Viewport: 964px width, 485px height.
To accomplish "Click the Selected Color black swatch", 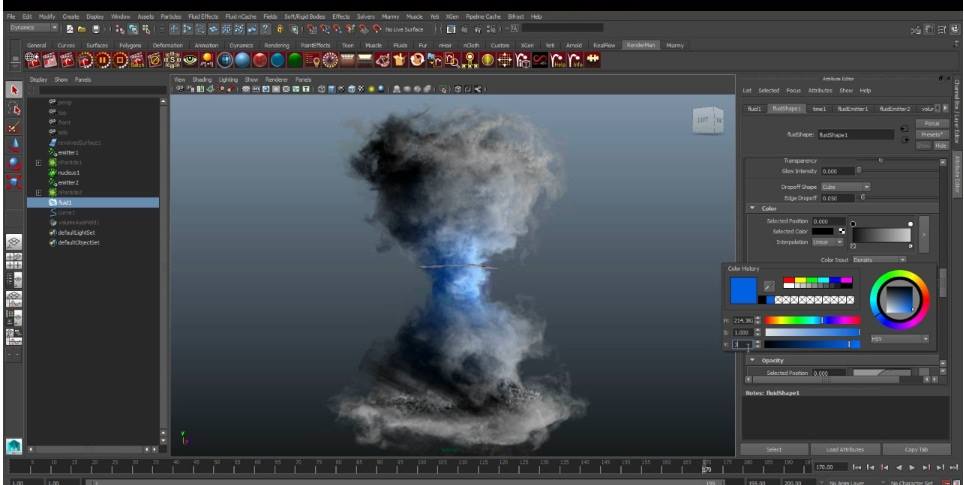I will [x=823, y=231].
